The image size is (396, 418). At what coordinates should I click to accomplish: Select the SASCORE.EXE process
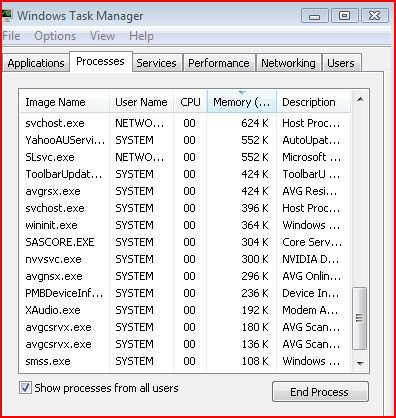[185, 242]
